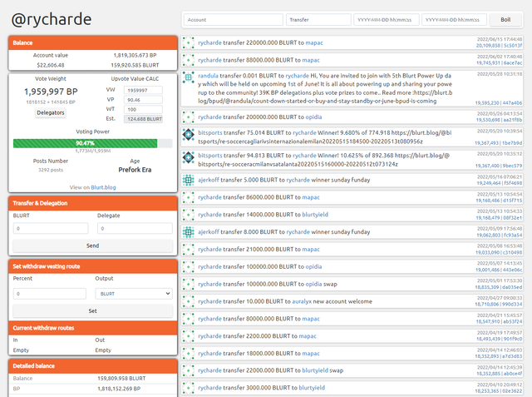Click the $22,606.48 account value
The width and height of the screenshot is (532, 397).
pos(51,65)
